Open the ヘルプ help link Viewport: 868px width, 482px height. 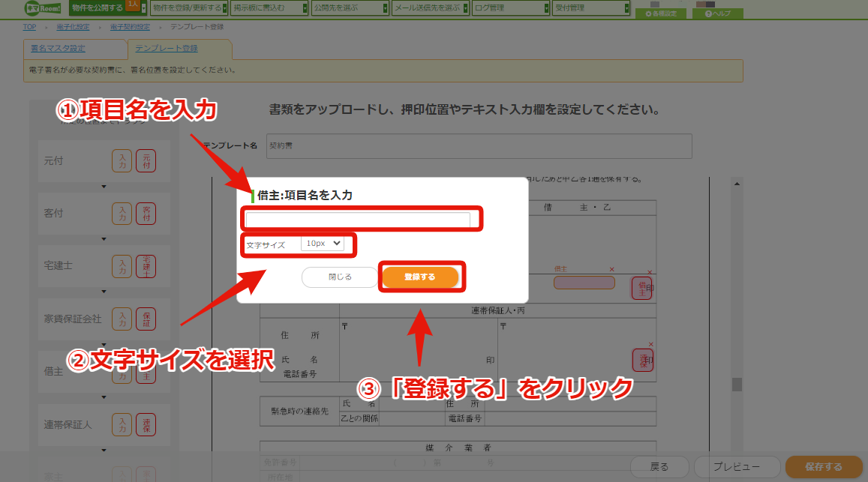pos(717,13)
